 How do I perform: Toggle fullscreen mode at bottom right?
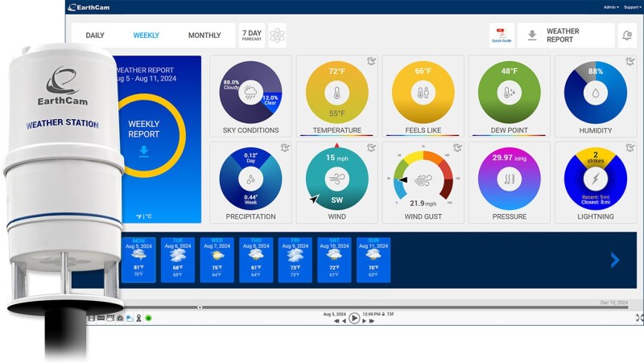[x=639, y=318]
